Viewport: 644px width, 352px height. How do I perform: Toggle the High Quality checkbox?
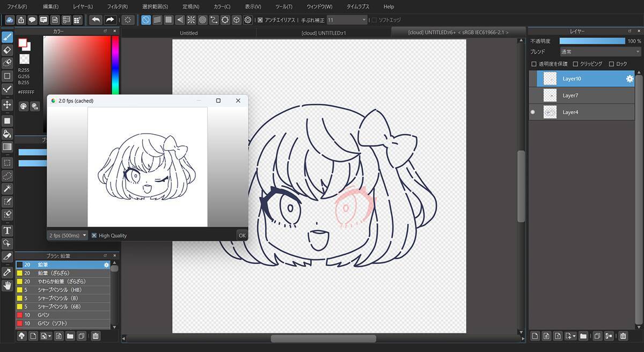coord(94,236)
